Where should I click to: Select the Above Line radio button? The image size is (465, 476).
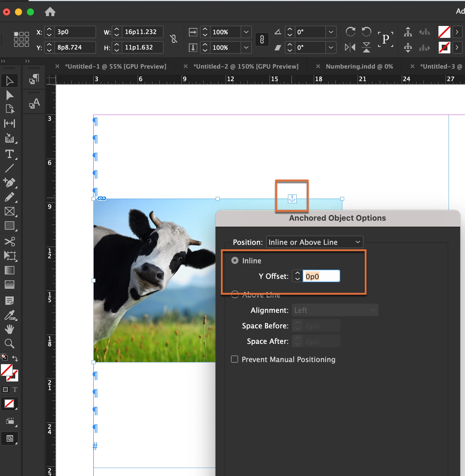point(235,295)
